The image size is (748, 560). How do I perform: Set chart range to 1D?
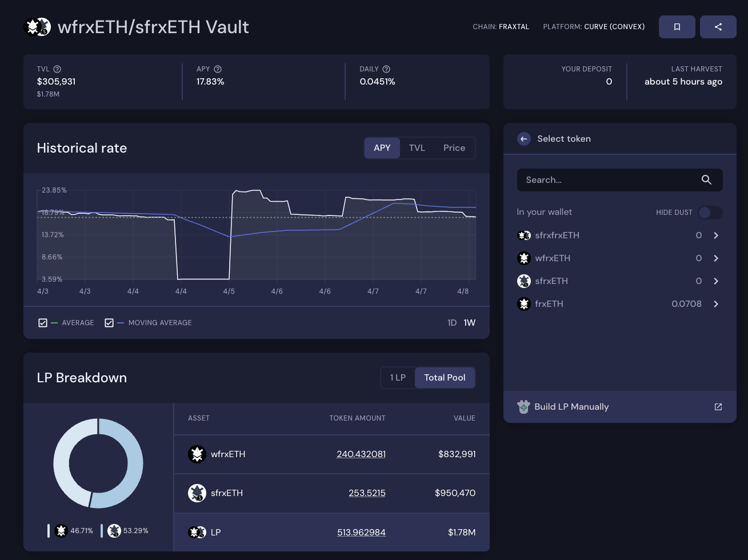(x=451, y=323)
